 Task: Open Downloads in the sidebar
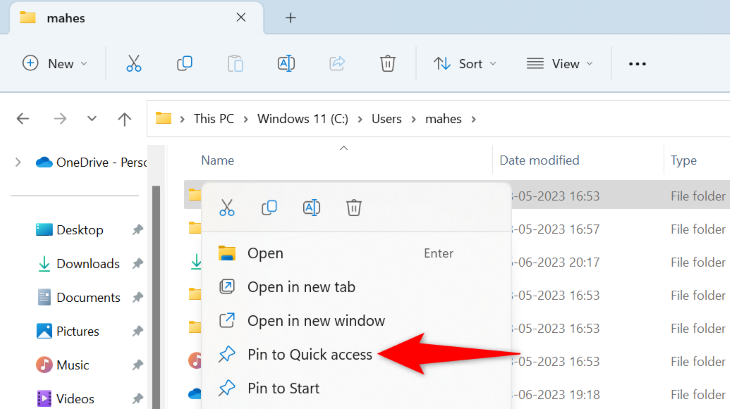pyautogui.click(x=88, y=264)
